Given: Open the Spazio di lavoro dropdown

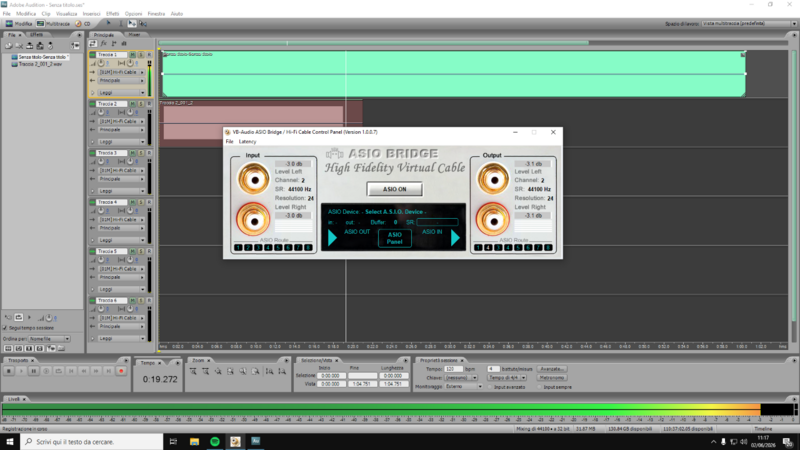Looking at the screenshot, I should 749,23.
